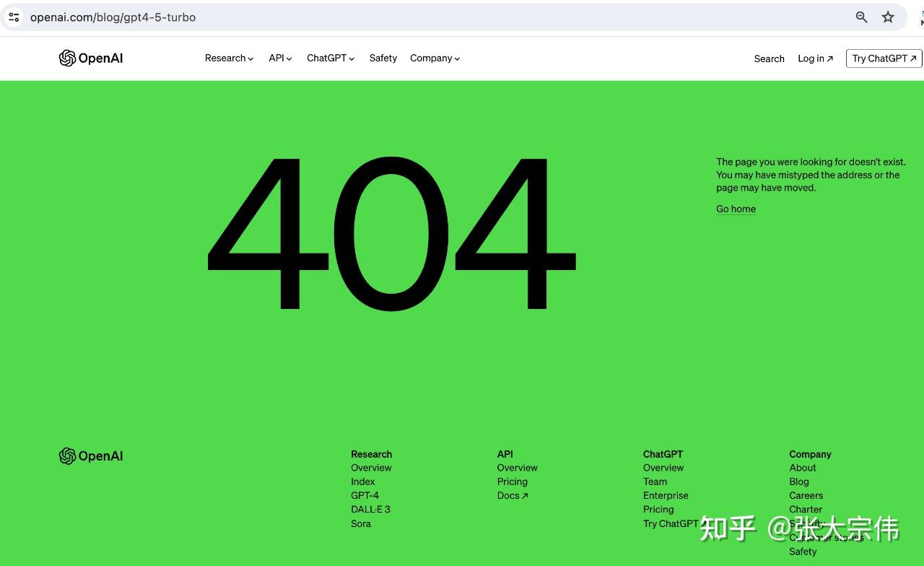This screenshot has height=566, width=924.
Task: Open the API Docs footer link
Action: [x=512, y=496]
